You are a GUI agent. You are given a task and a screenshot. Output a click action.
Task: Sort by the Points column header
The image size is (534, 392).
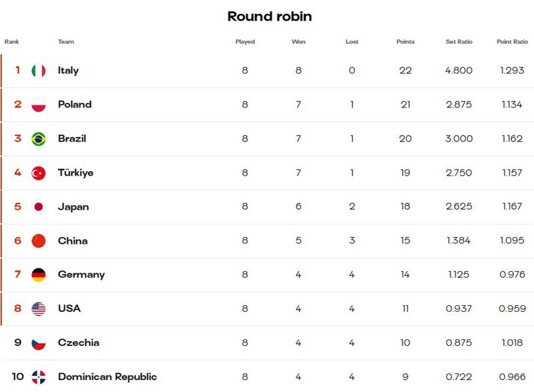(405, 41)
